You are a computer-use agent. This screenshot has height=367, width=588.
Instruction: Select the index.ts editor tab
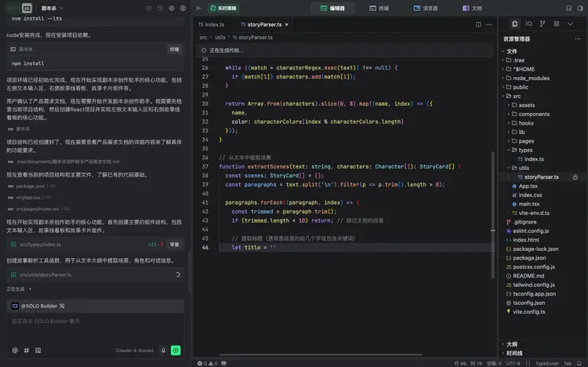[211, 24]
